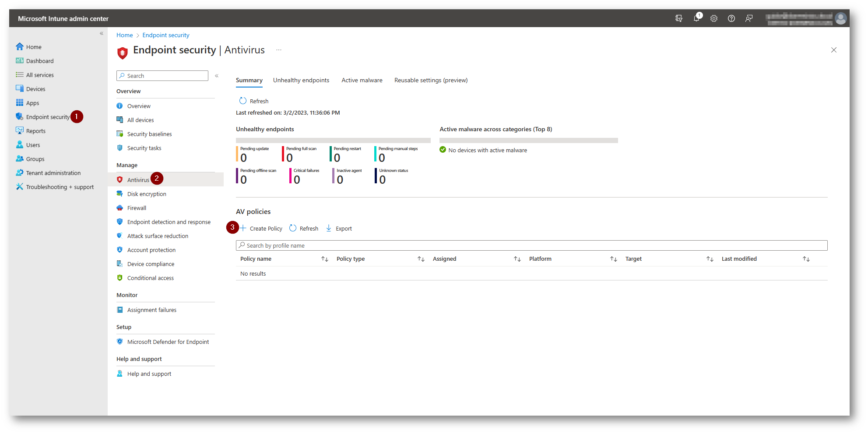
Task: Focus the side menu Search box
Action: 162,76
